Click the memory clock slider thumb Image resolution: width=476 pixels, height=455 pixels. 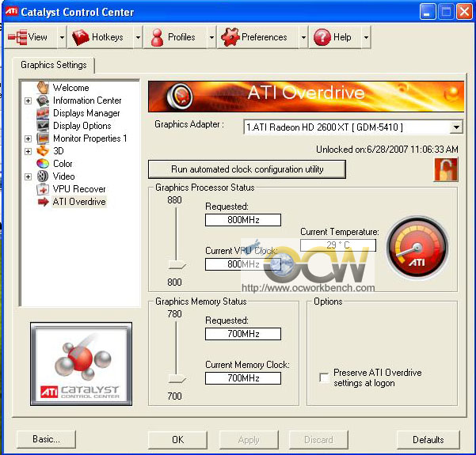click(177, 379)
